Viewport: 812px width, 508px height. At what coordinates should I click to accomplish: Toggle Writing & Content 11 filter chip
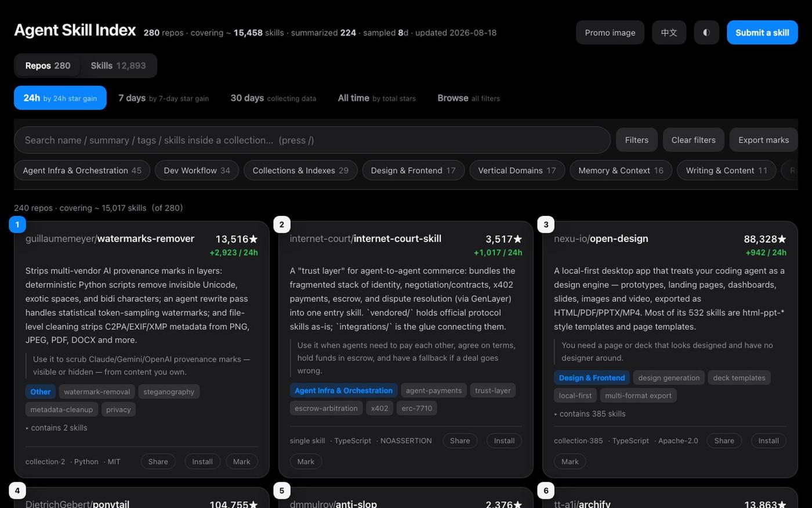click(x=726, y=170)
